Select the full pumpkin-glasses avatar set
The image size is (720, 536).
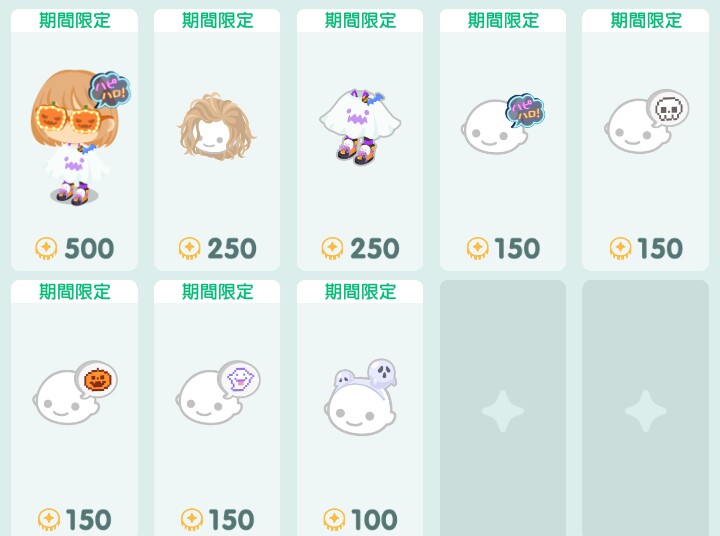74,138
